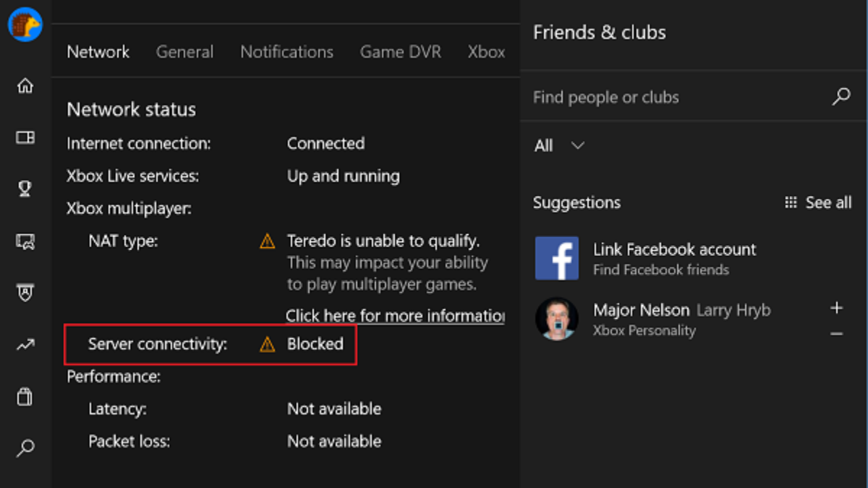Expand the All friends filter dropdown
The height and width of the screenshot is (488, 868).
click(559, 145)
